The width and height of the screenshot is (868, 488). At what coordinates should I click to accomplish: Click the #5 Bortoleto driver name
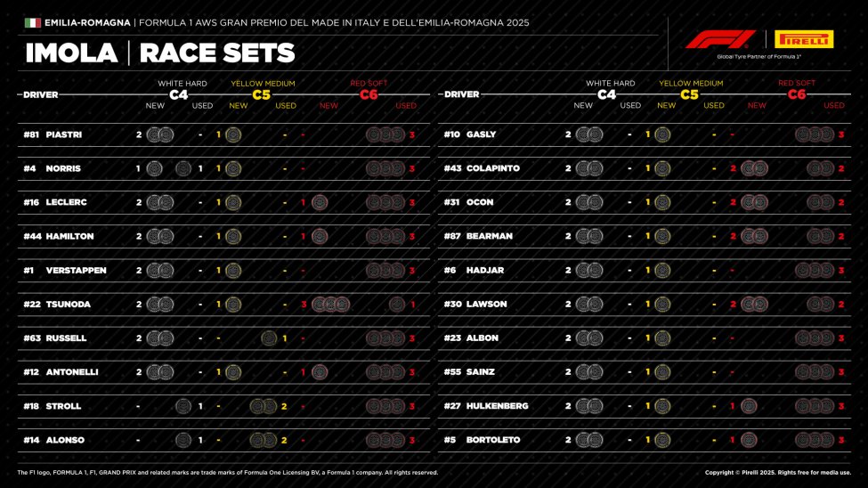pos(493,440)
